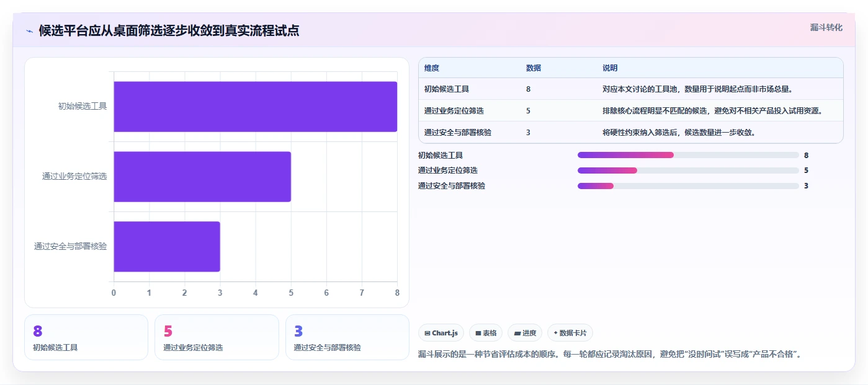Click the 维度 column header

pyautogui.click(x=432, y=68)
